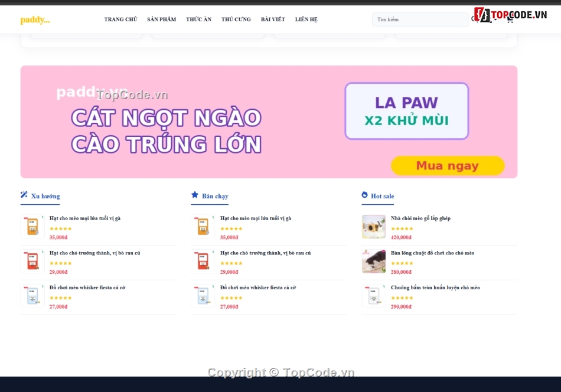The width and height of the screenshot is (561, 392).
Task: Open Đồ chơi mèo whisker title in Bán chạy
Action: coord(258,288)
